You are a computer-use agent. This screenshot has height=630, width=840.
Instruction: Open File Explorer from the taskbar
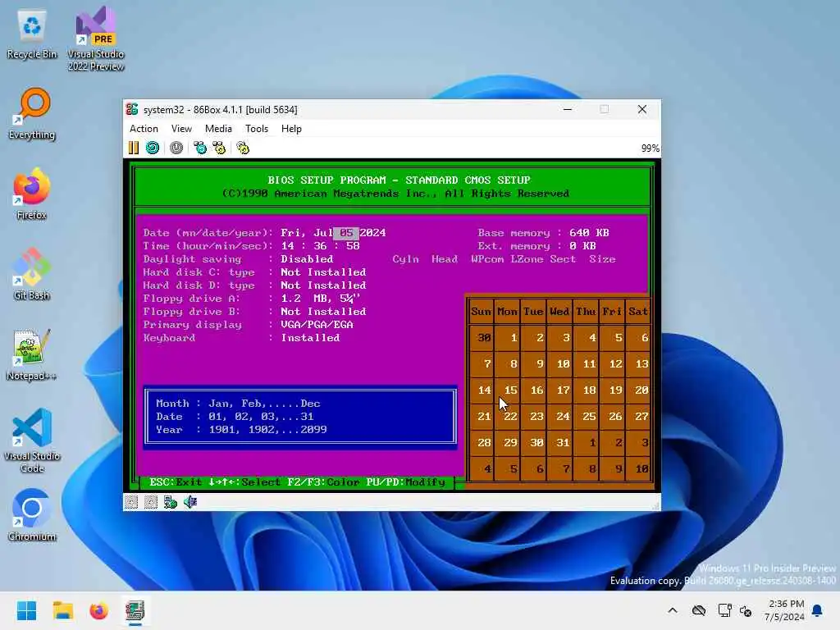point(62,610)
